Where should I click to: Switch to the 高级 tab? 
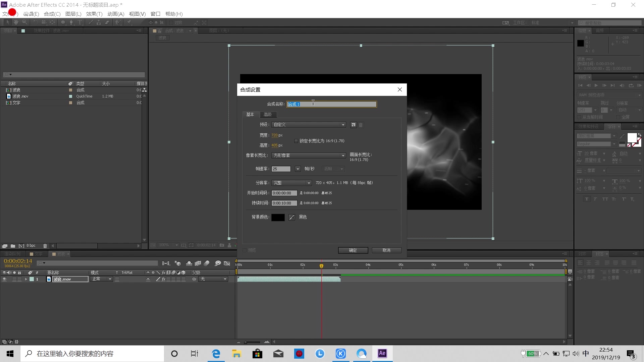pyautogui.click(x=267, y=115)
